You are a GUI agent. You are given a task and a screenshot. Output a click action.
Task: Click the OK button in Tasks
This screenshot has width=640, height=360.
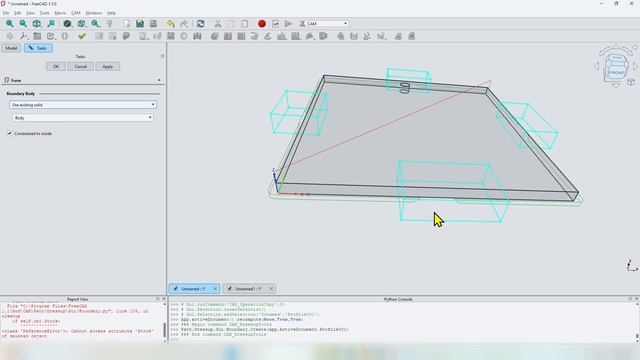[56, 67]
